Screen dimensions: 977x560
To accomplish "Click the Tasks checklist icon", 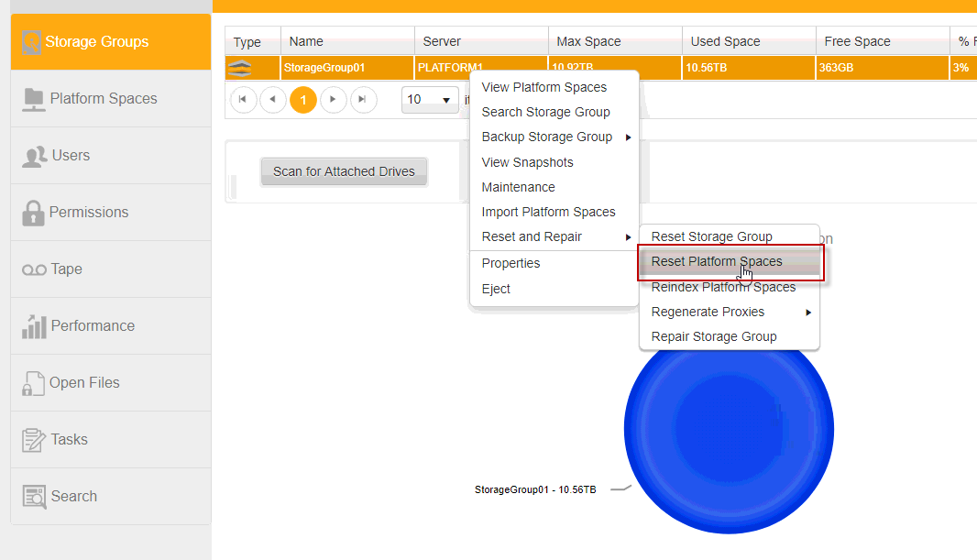I will (34, 440).
